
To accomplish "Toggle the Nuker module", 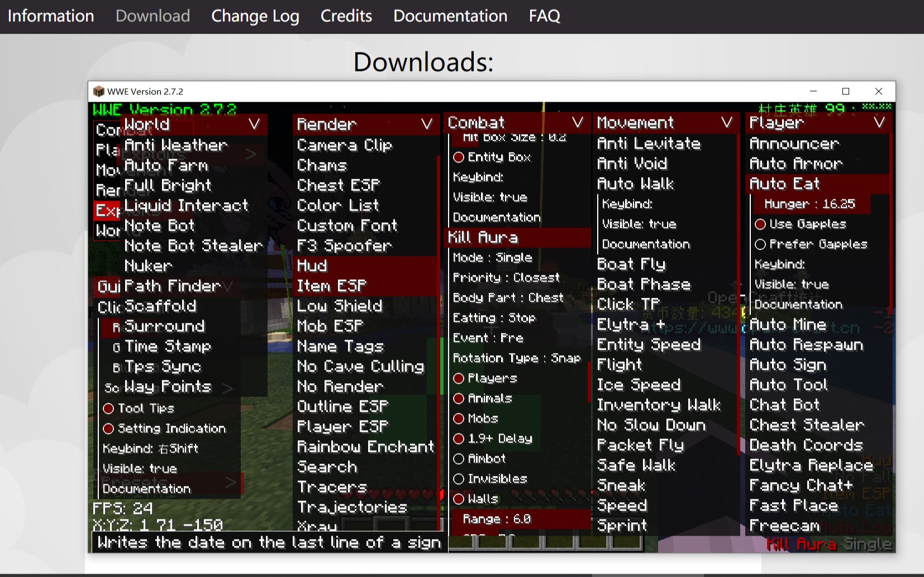I will tap(148, 265).
